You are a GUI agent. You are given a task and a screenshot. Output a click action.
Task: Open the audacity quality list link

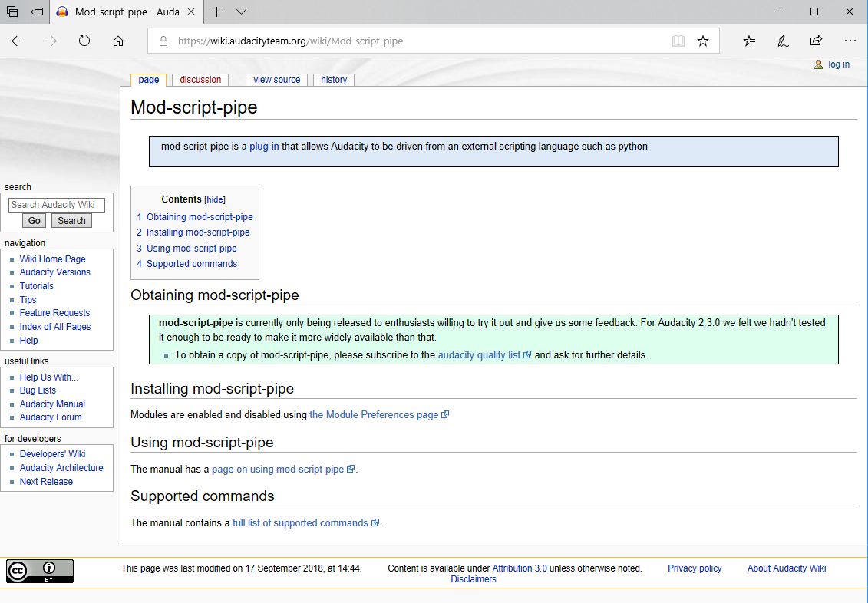tap(479, 355)
